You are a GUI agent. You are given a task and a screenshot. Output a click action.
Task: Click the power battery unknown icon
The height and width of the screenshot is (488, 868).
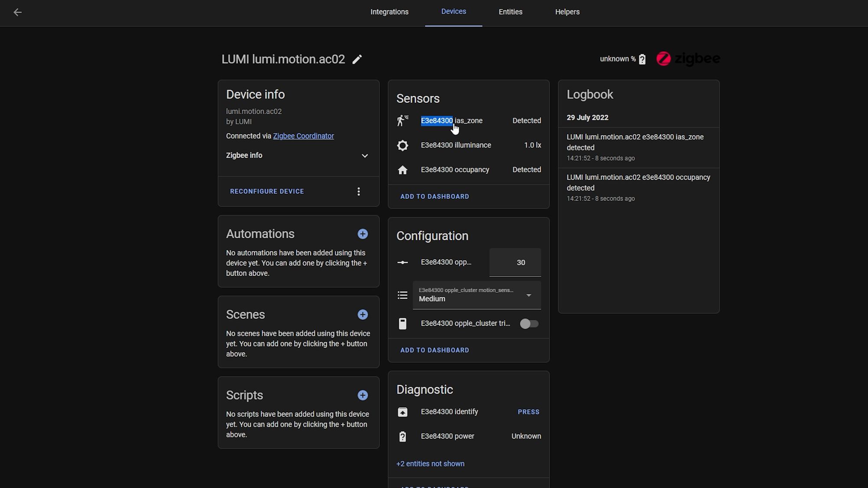tap(403, 436)
